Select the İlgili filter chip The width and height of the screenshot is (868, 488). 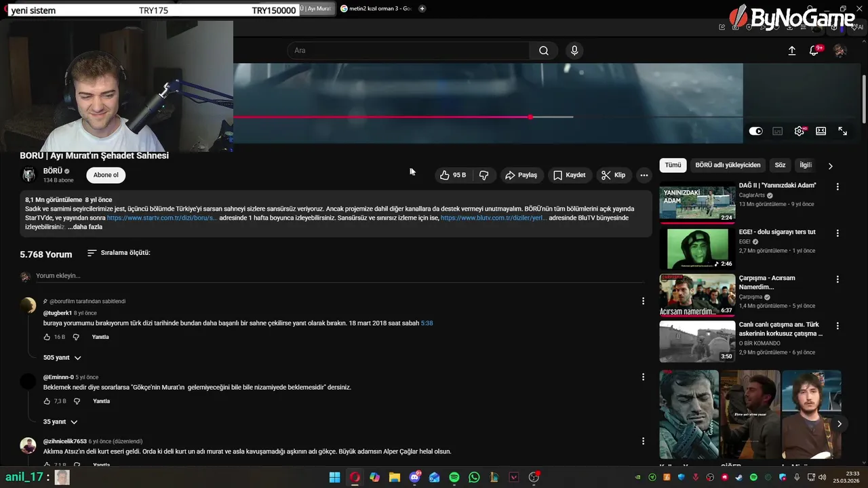point(806,165)
